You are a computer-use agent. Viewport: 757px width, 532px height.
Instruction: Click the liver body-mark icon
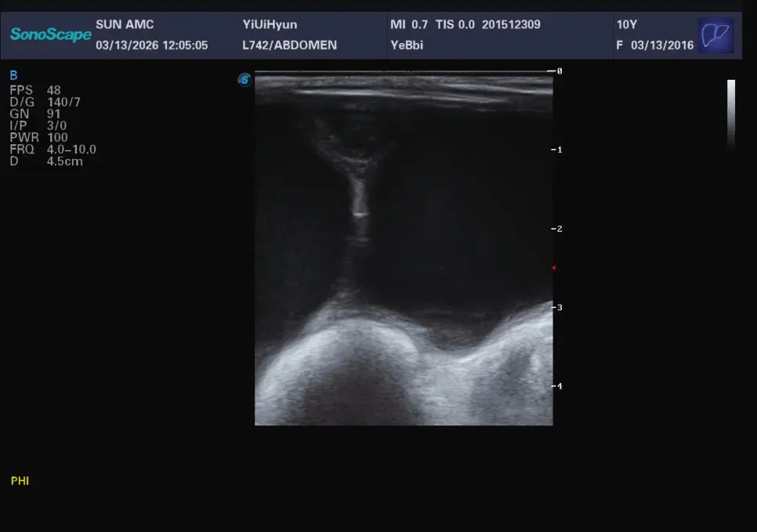pyautogui.click(x=715, y=35)
